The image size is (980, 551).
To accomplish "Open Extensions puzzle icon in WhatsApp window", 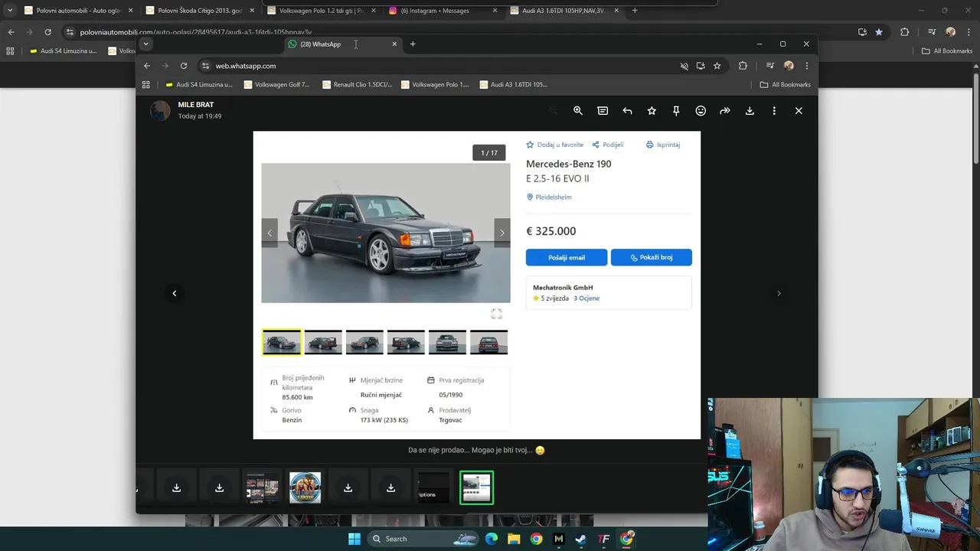I will point(743,66).
